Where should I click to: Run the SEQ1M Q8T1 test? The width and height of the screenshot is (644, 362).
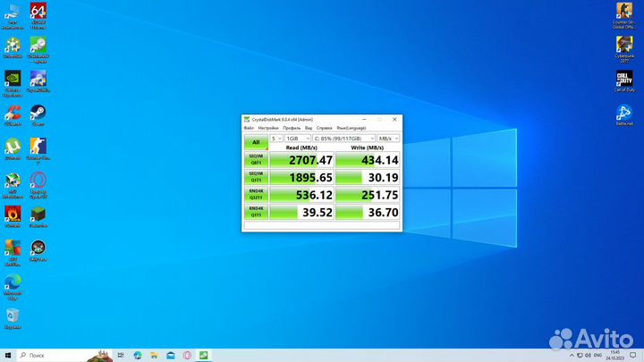tap(256, 159)
